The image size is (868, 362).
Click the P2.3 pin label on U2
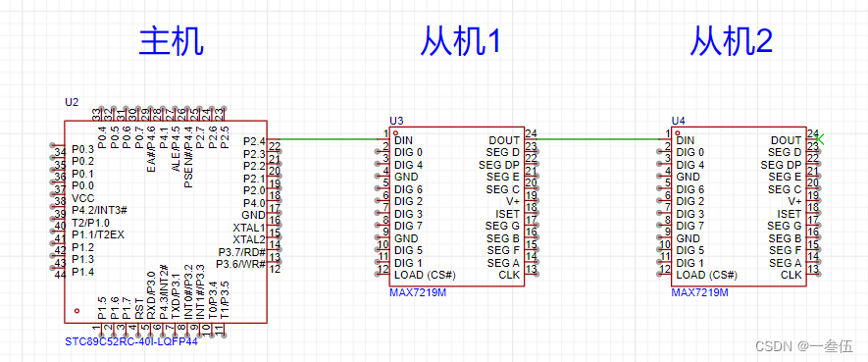(255, 153)
